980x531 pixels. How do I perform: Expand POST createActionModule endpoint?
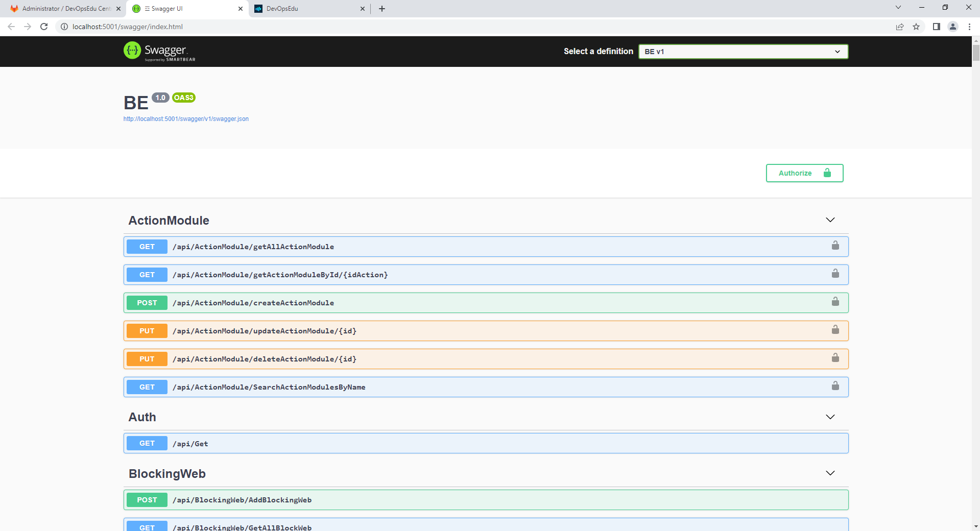click(486, 303)
